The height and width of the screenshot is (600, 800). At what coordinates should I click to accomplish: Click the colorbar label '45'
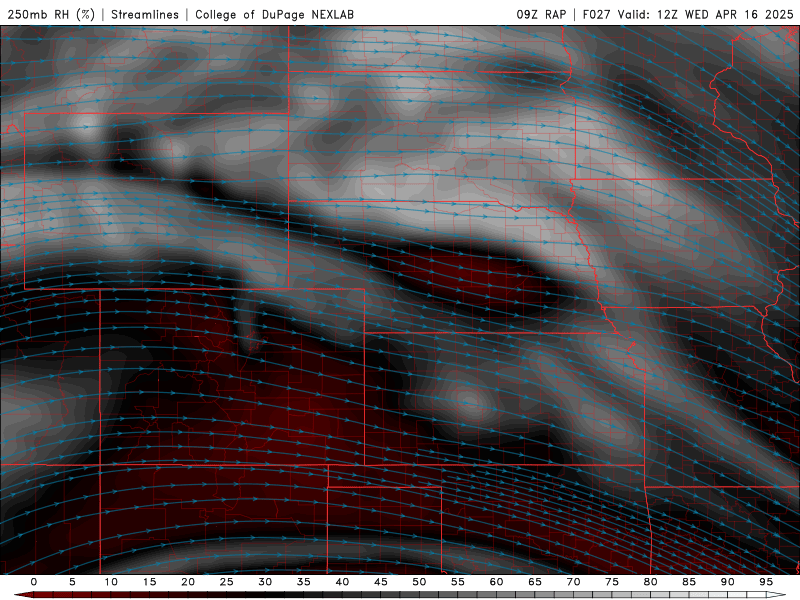pos(381,582)
